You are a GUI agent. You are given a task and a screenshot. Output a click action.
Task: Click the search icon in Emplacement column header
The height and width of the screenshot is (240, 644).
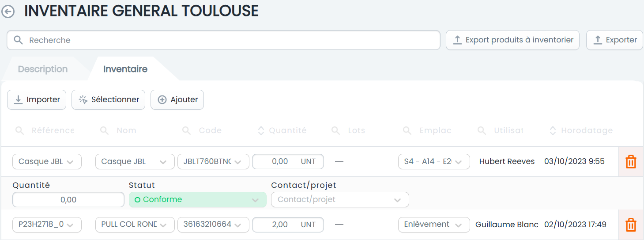click(407, 130)
